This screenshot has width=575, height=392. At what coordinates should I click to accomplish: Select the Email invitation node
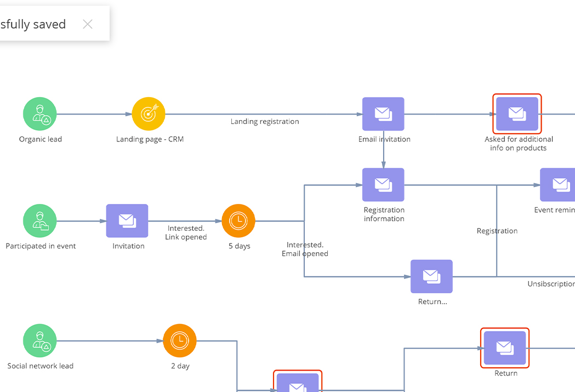point(383,114)
